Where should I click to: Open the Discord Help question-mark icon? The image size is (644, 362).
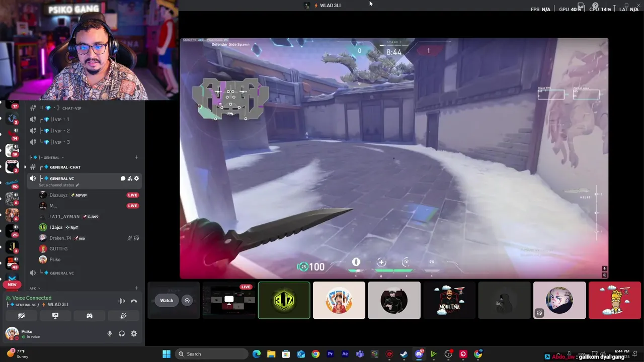(x=595, y=6)
